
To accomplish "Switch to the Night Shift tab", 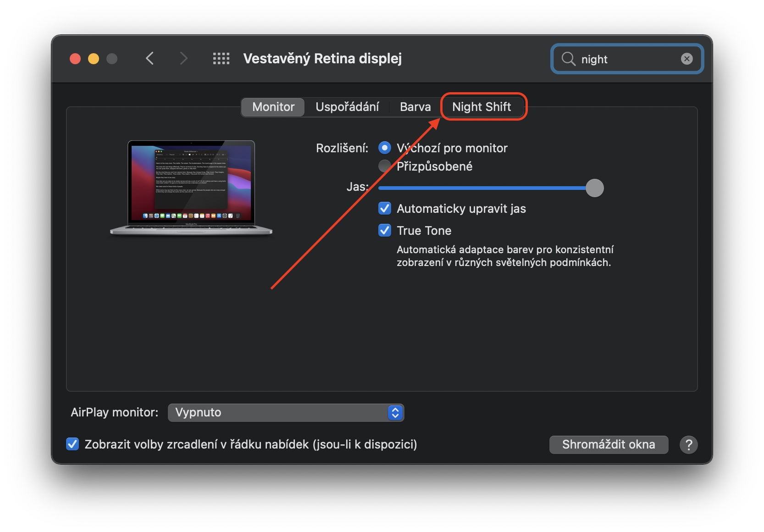I will 482,107.
